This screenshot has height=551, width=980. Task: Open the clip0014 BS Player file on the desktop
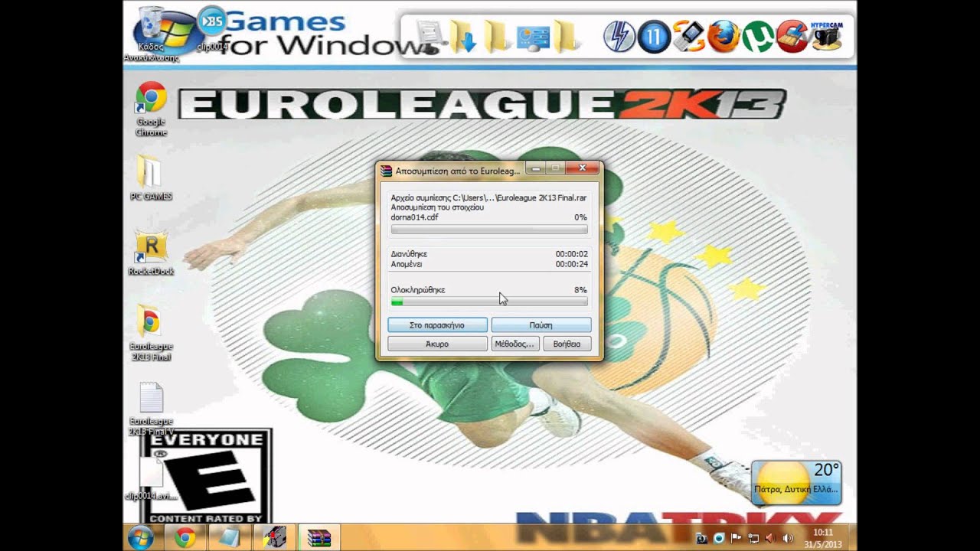pyautogui.click(x=212, y=28)
